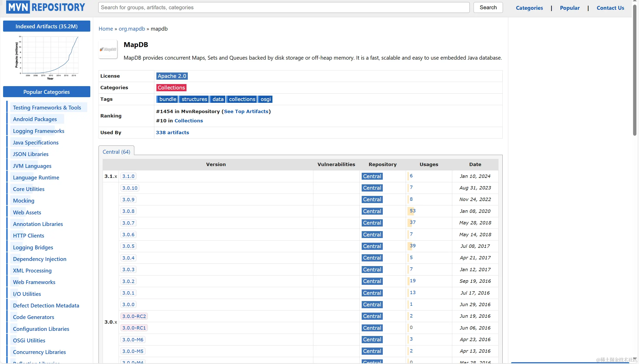The height and width of the screenshot is (364, 639).
Task: Open version 3.0.8
Action: point(128,211)
